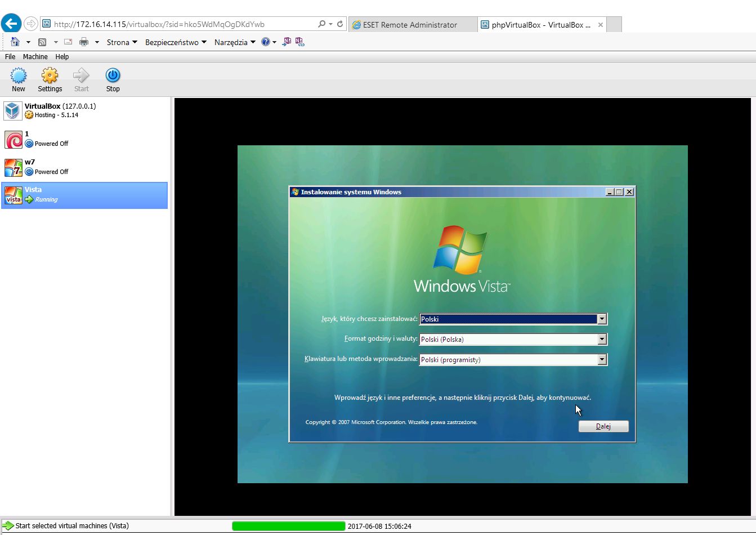Image resolution: width=756 pixels, height=535 pixels.
Task: Select the w7 virtual machine
Action: coord(84,167)
